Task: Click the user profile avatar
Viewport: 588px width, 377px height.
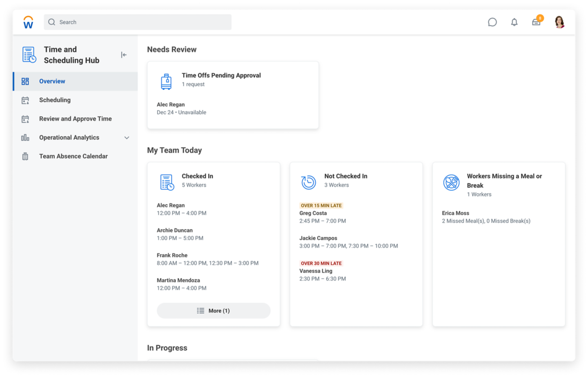Action: click(559, 22)
